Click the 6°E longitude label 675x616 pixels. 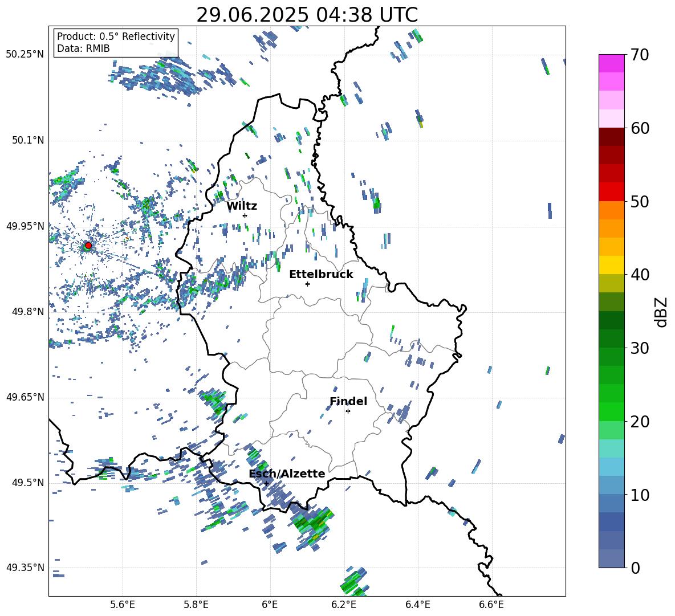(270, 605)
